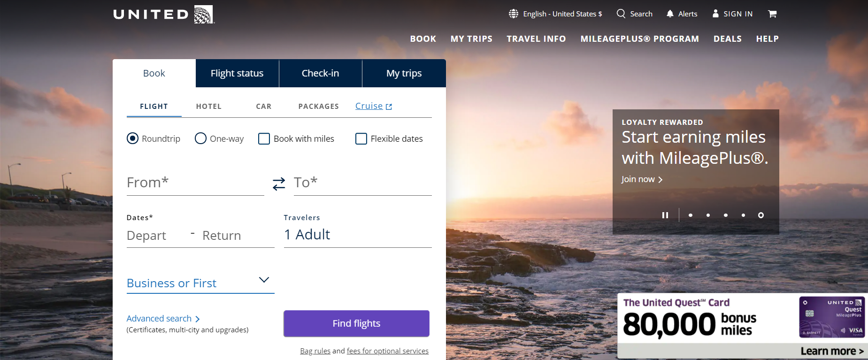Viewport: 868px width, 360px height.
Task: Switch to the Book tab
Action: 154,73
